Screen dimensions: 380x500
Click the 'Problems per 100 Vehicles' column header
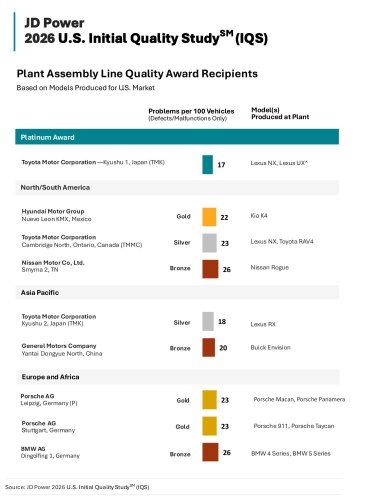[x=191, y=111]
